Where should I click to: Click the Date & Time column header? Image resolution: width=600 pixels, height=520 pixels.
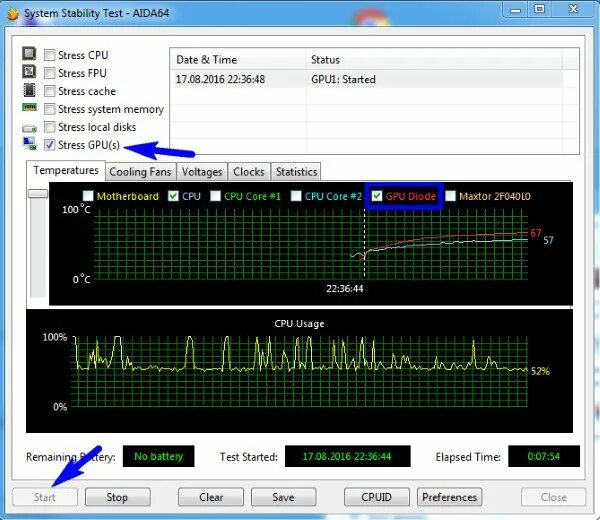click(238, 60)
